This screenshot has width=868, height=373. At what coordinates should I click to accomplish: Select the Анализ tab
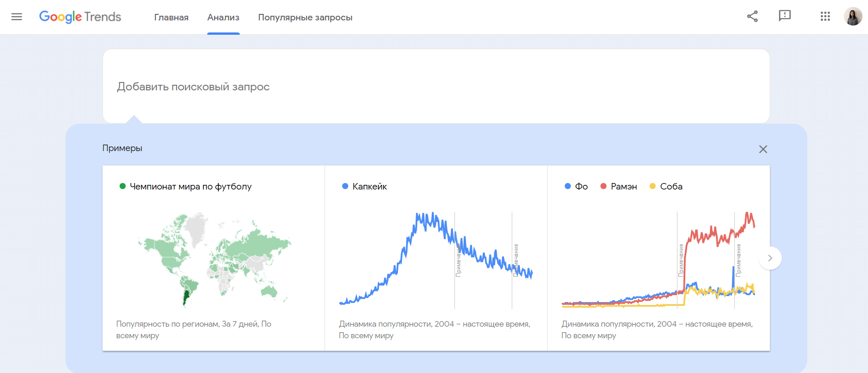(223, 17)
